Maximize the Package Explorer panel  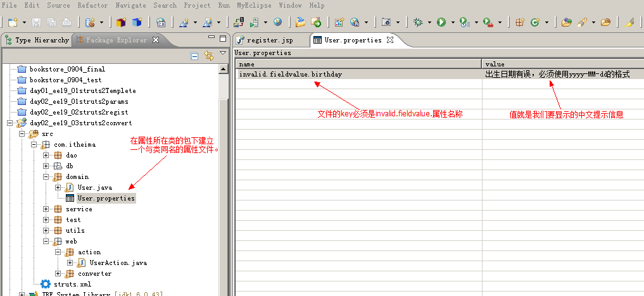(x=223, y=39)
